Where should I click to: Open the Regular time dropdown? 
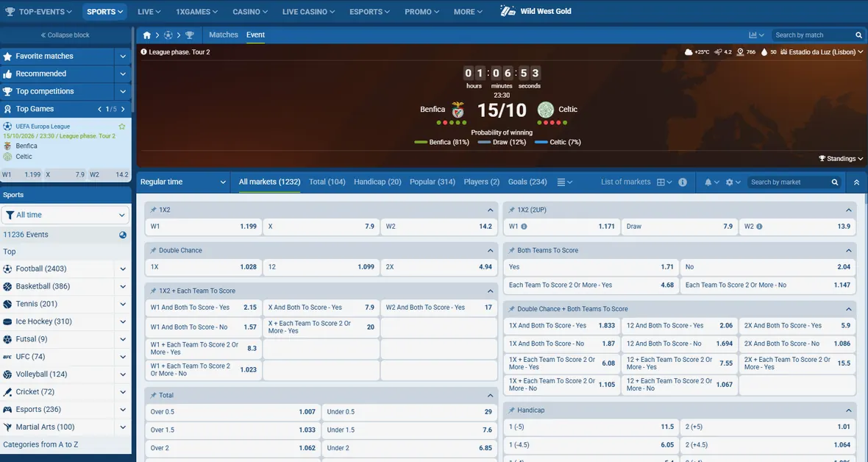(183, 182)
